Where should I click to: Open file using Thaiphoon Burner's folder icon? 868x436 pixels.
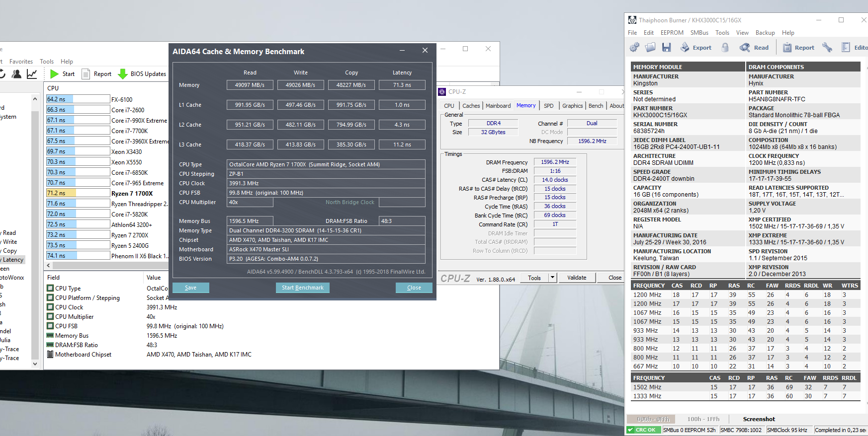pos(650,47)
